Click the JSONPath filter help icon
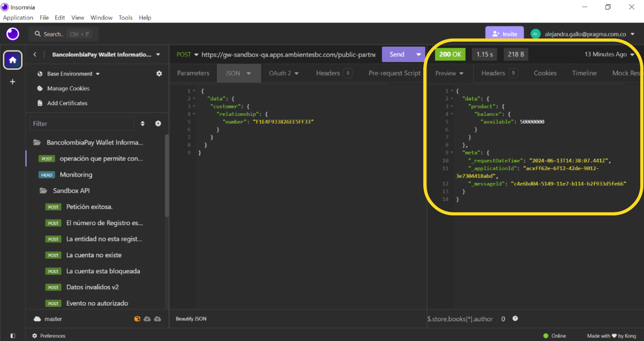This screenshot has height=341, width=644. pos(515,319)
